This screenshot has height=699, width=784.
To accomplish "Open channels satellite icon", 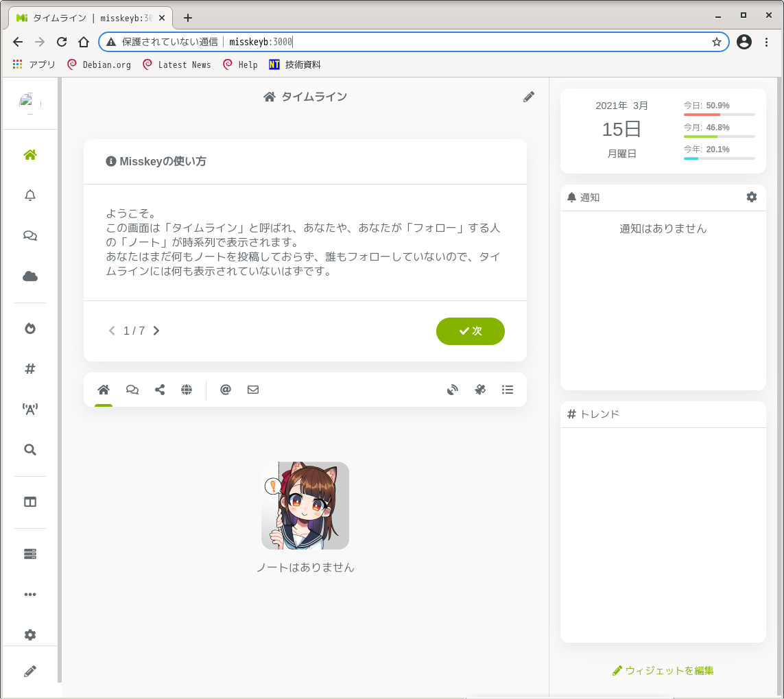I will point(480,390).
